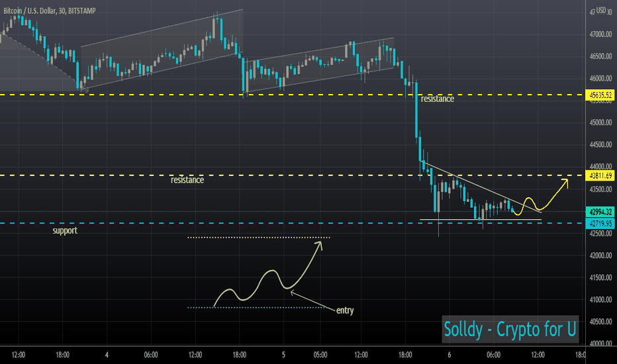
Task: Click the 40500.00 price axis label
Action: click(x=600, y=322)
